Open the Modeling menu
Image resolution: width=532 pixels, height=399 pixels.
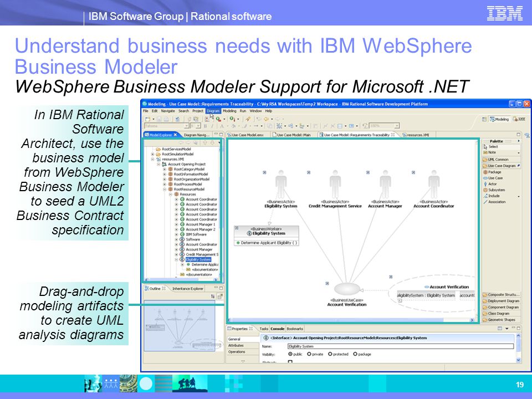point(229,111)
